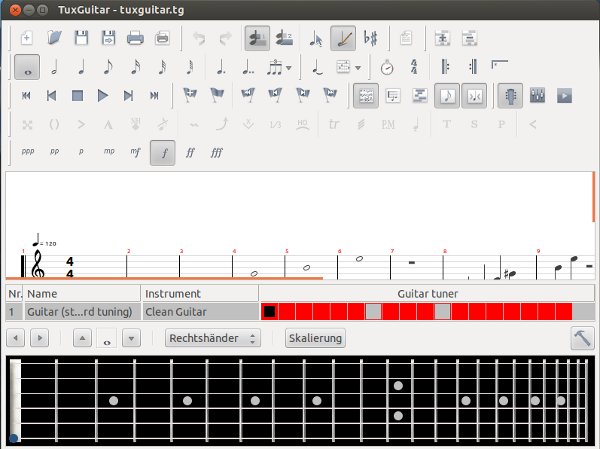Toggle dotted note
600x449 pixels.
[221, 67]
